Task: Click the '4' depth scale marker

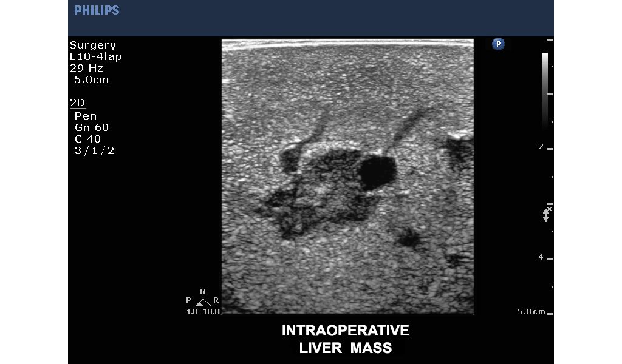Action: 541,257
